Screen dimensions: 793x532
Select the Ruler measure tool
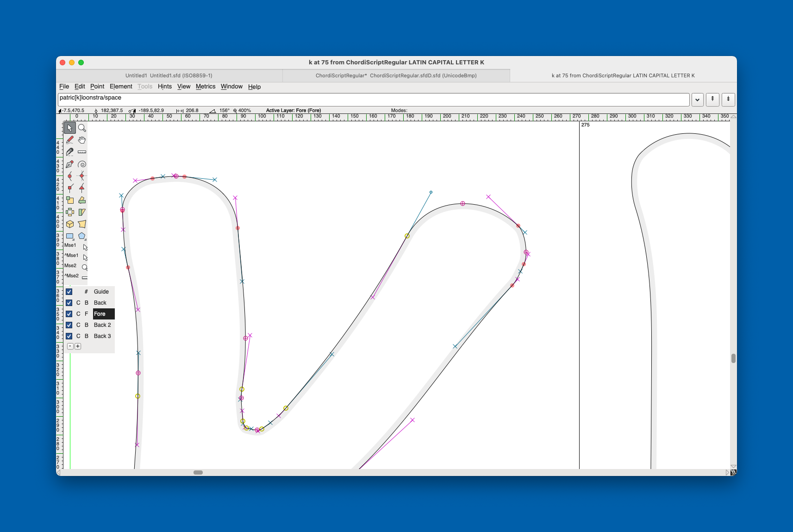(x=82, y=152)
